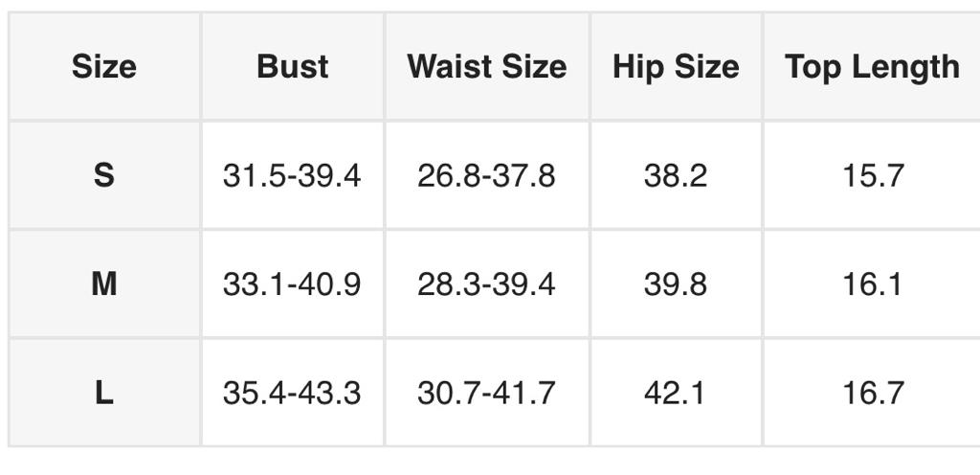Click bust value 33.1-40.9 for size M
Screen dimensions: 980x475
(x=292, y=284)
